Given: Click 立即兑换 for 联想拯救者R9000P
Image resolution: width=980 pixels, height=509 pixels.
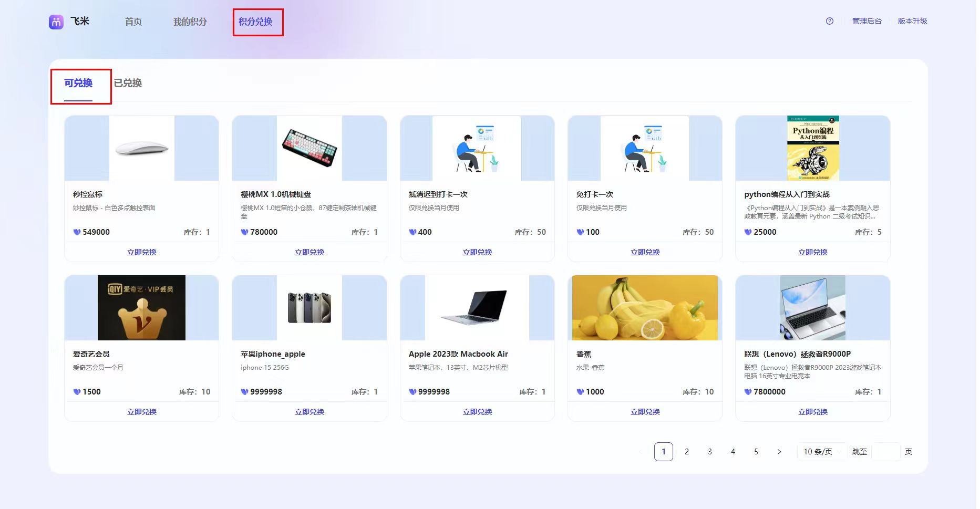Looking at the screenshot, I should pos(813,412).
